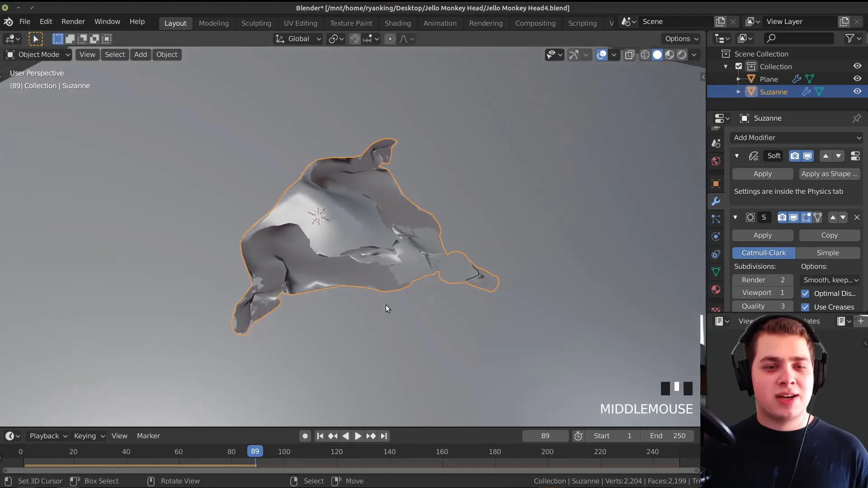Screen dimensions: 868x488
Task: Collapse the Soft Body modifier panel
Action: (x=737, y=156)
